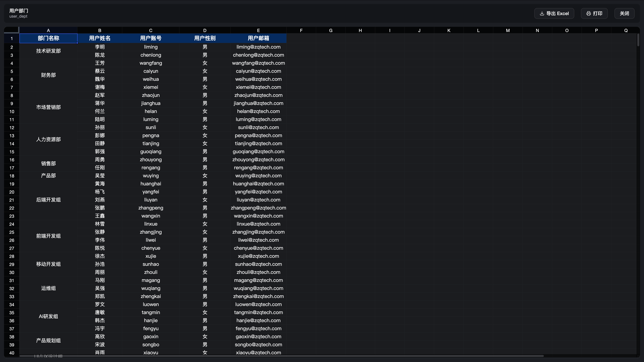Close the sheet with the 关闭 button
The width and height of the screenshot is (644, 362).
(x=624, y=13)
